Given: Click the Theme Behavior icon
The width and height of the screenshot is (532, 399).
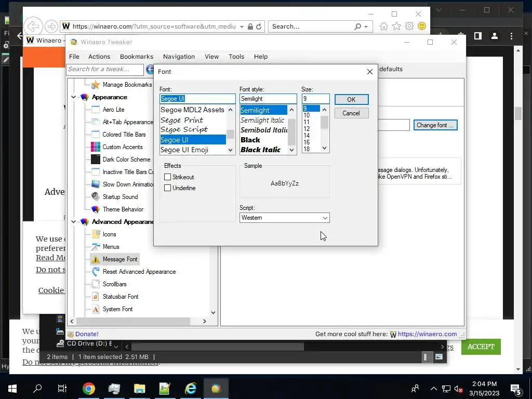Looking at the screenshot, I should pos(96,209).
